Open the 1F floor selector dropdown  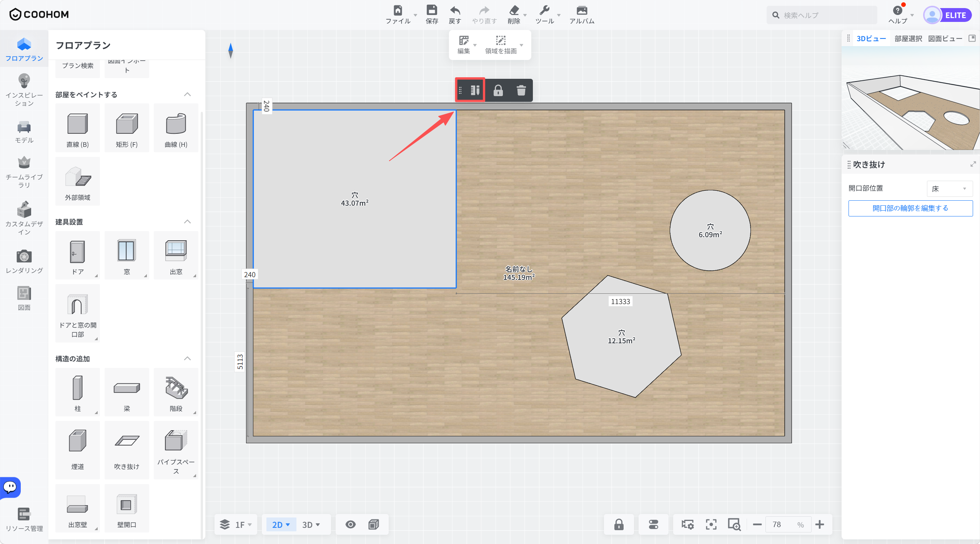pos(236,525)
